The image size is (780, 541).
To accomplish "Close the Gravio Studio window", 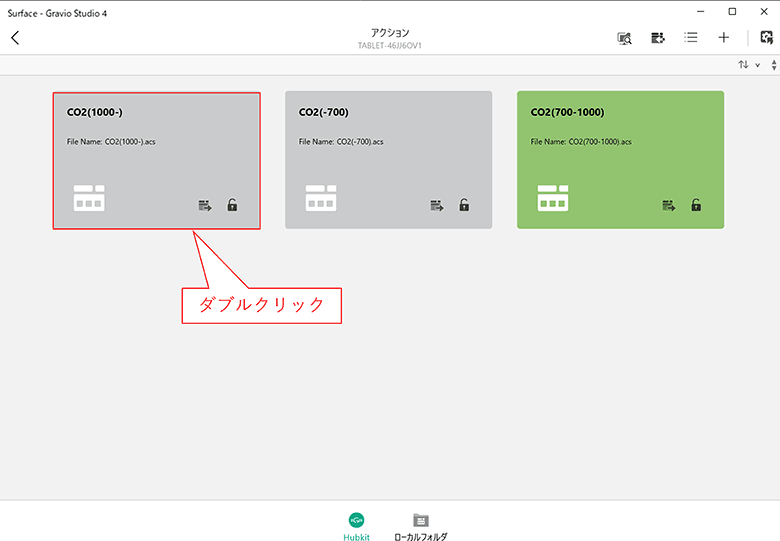I will click(x=764, y=11).
